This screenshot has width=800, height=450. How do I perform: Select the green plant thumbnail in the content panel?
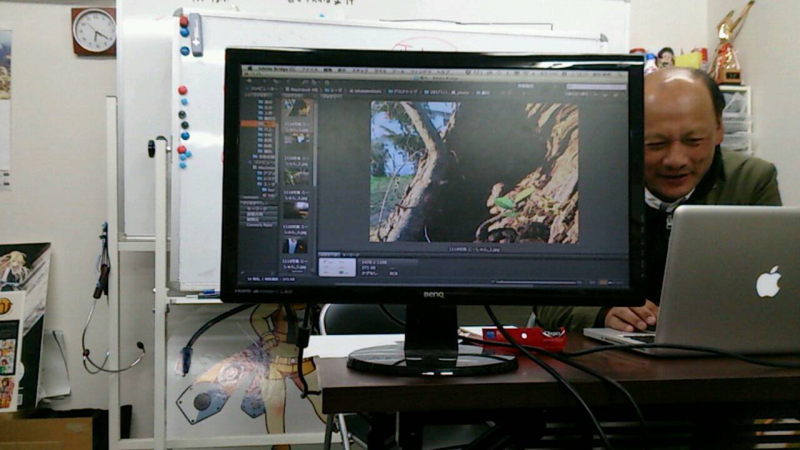pos(296,177)
